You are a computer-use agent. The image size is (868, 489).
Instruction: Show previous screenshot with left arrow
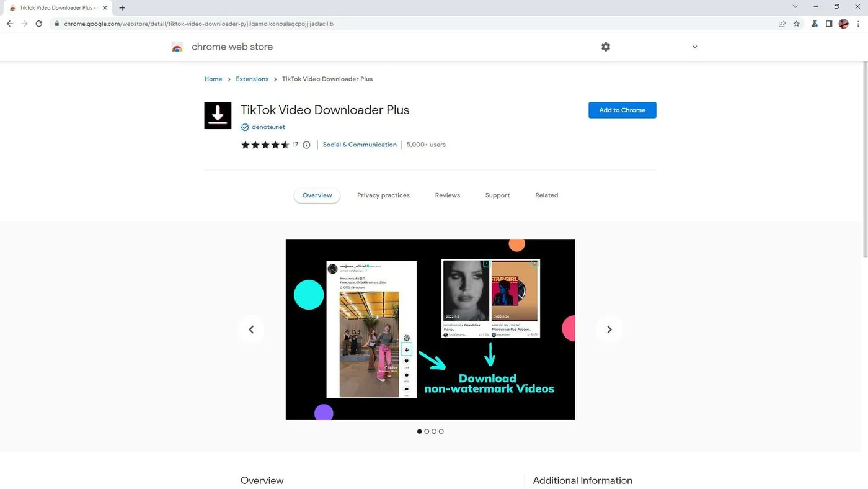coord(251,330)
